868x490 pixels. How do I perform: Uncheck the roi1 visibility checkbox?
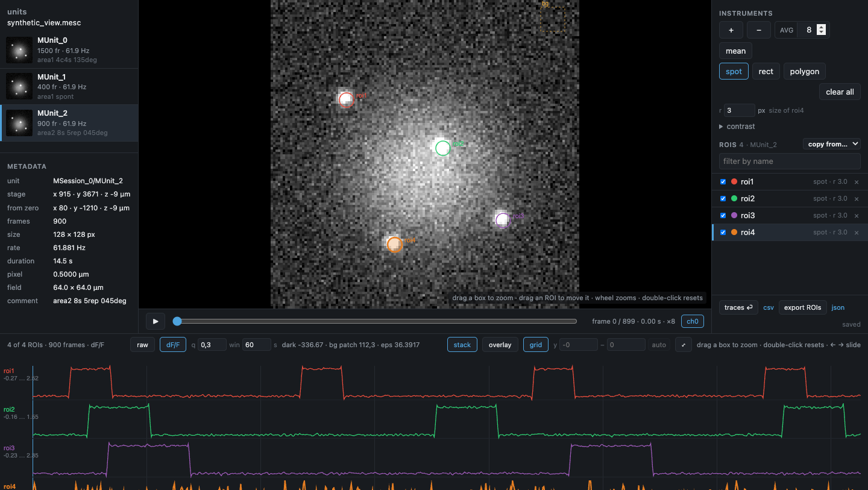[x=723, y=181]
